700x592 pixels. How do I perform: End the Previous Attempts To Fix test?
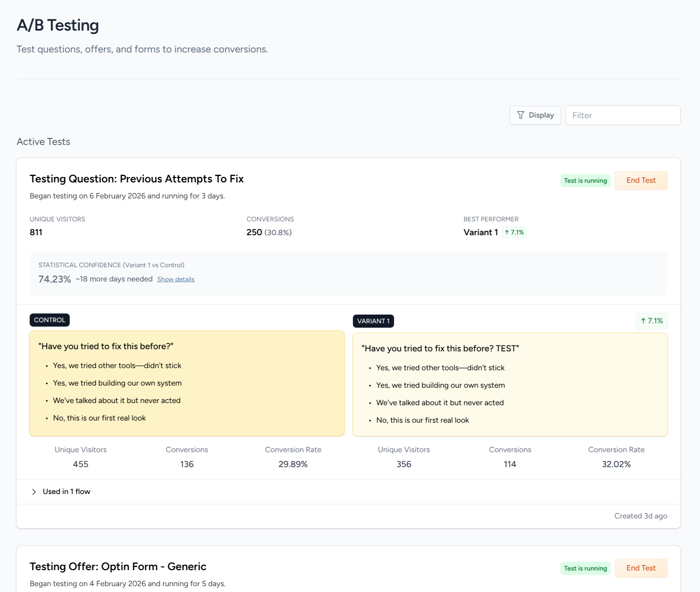click(x=641, y=180)
